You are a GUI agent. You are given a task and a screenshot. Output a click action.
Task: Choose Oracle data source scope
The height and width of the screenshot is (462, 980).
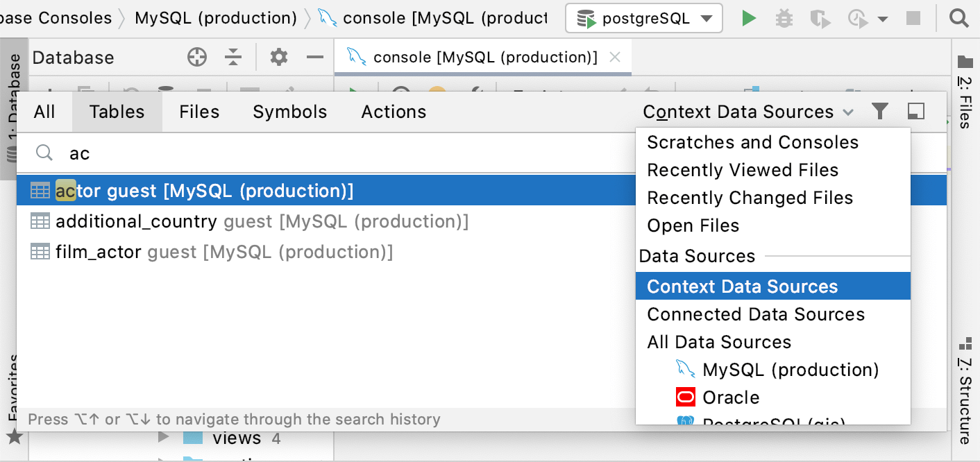coord(772,397)
